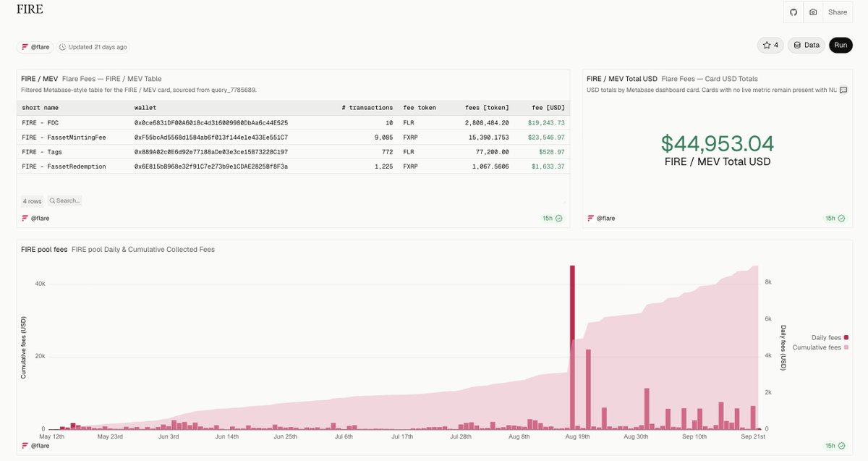Sort by the 'wallet' column header
Screen dimensions: 868x461
(x=145, y=108)
